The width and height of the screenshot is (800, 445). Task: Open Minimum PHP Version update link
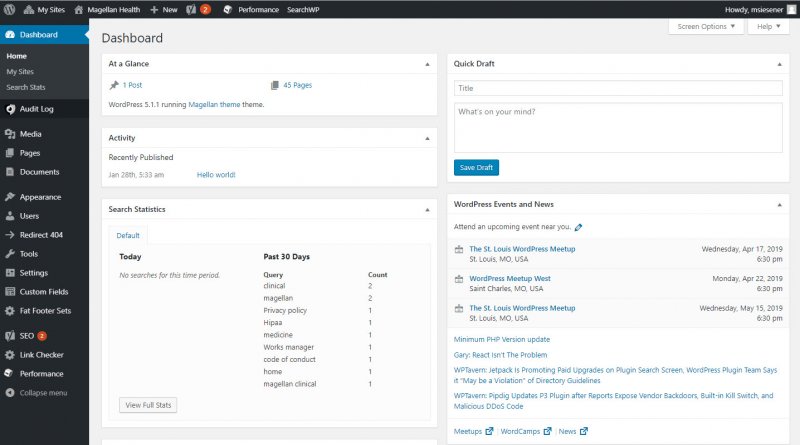pyautogui.click(x=502, y=339)
